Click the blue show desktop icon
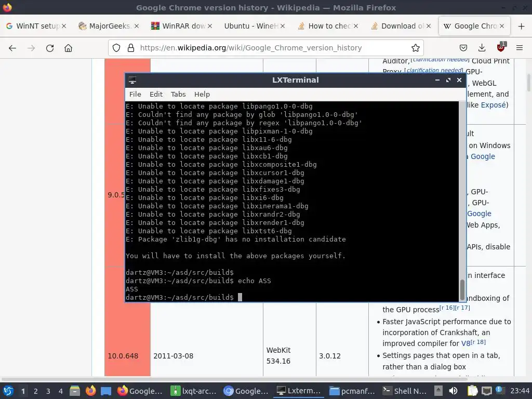The width and height of the screenshot is (532, 399). point(106,391)
